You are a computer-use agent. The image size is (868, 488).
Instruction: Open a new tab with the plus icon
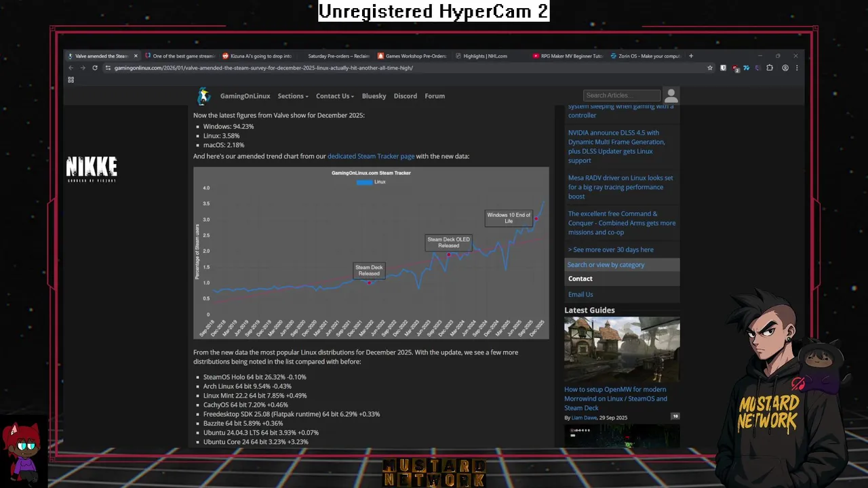pos(691,56)
